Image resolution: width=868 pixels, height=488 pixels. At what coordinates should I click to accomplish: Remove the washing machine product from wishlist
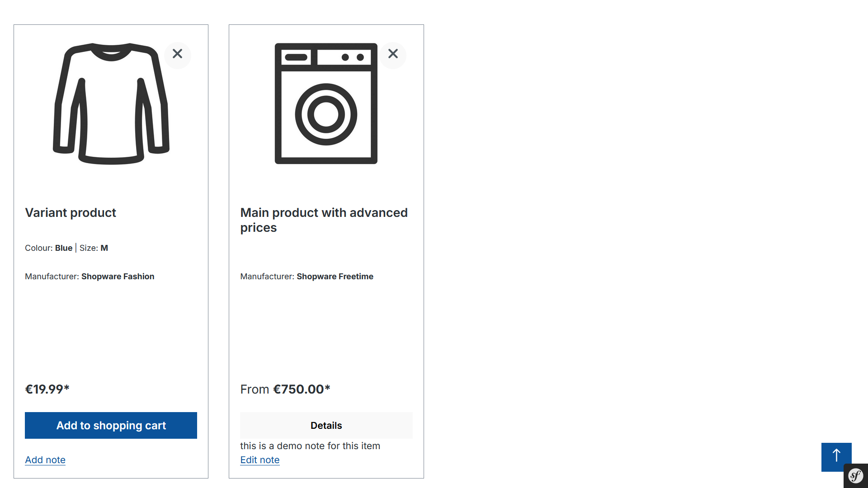click(x=393, y=54)
